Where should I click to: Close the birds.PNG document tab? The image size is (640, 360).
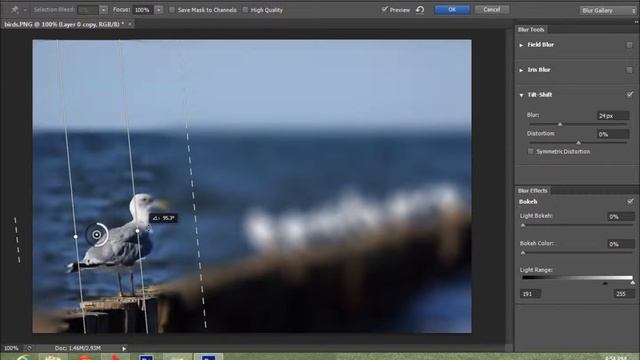coord(130,24)
